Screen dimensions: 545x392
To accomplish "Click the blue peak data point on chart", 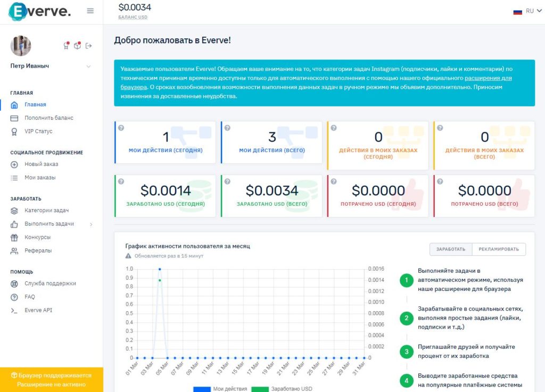I will pyautogui.click(x=160, y=269).
